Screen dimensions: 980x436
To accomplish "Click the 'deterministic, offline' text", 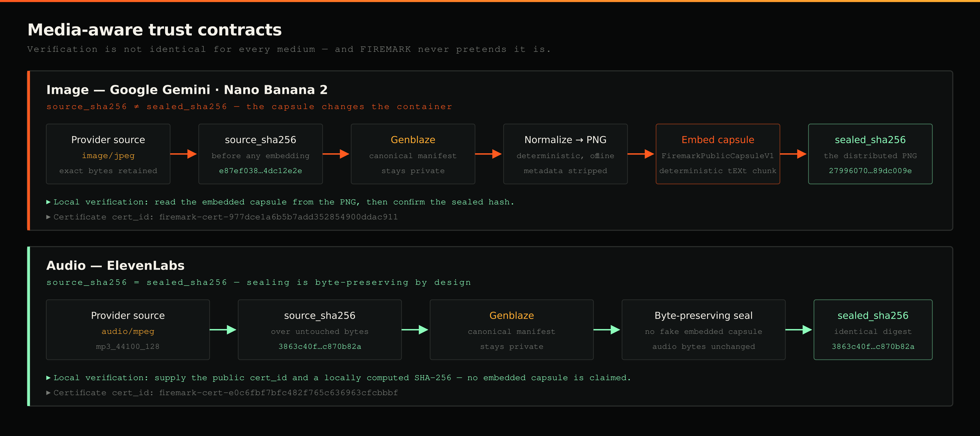I will pos(565,156).
